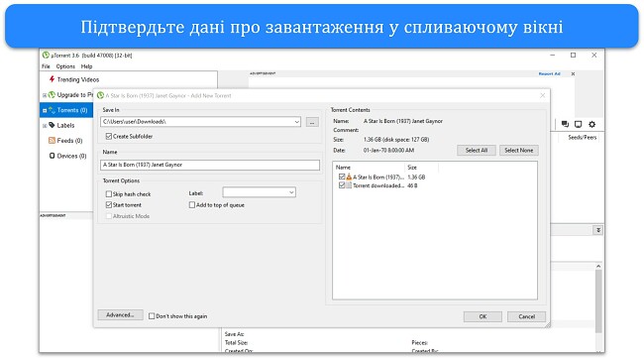Click the text file icon for Torrent downloaded
The width and height of the screenshot is (644, 358).
click(349, 185)
